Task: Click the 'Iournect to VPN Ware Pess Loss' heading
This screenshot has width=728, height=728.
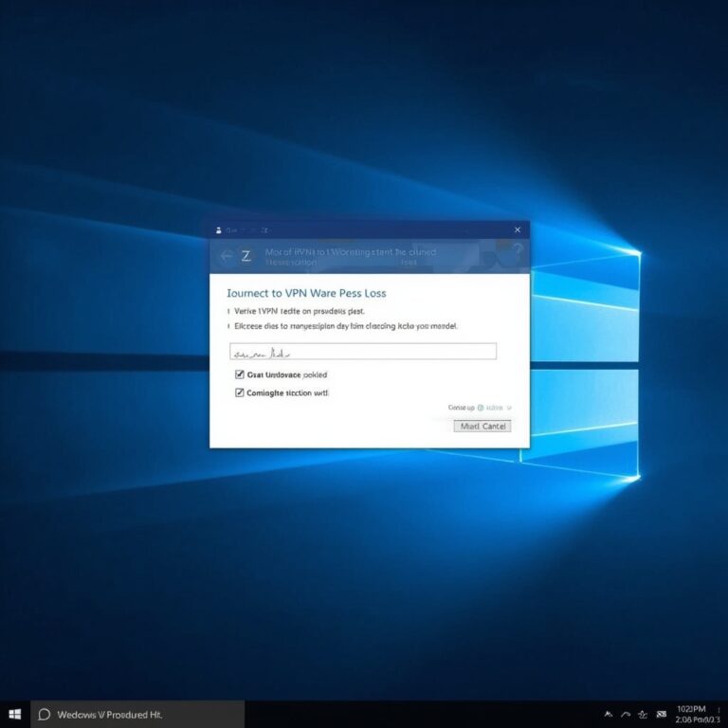Action: (306, 294)
